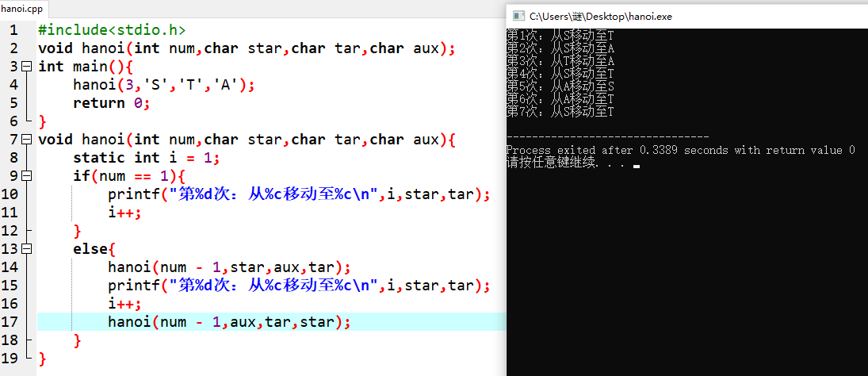Collapse the else block fold marker at line 13
The height and width of the screenshot is (376, 868).
27,248
